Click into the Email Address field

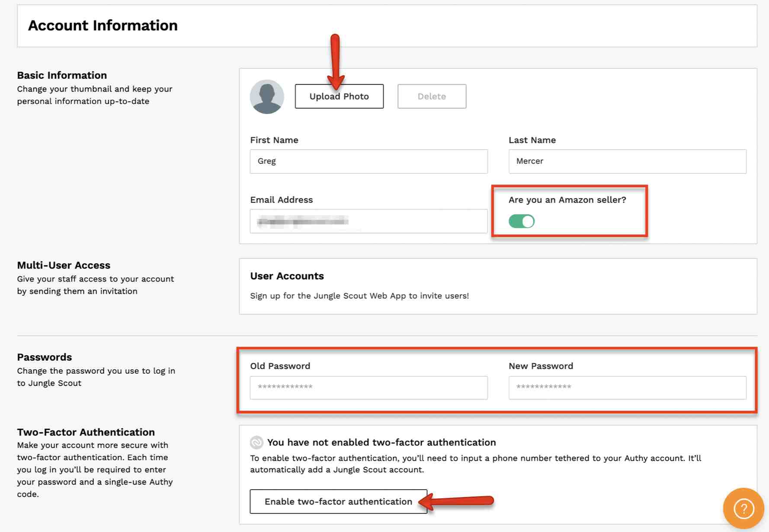[x=368, y=221]
